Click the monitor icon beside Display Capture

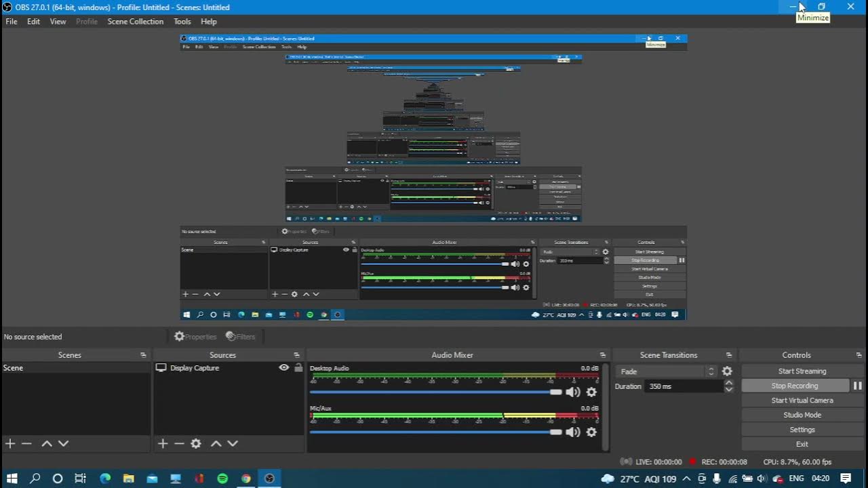click(x=161, y=367)
